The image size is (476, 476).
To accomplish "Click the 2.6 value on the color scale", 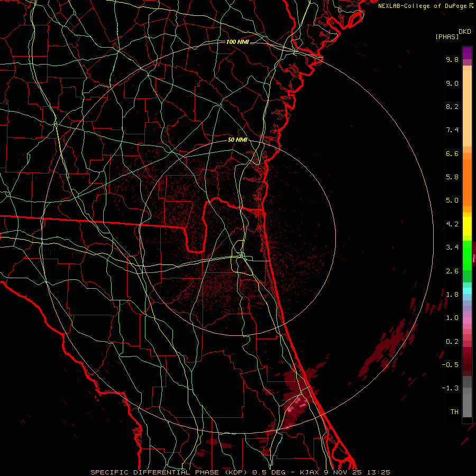I will (452, 271).
